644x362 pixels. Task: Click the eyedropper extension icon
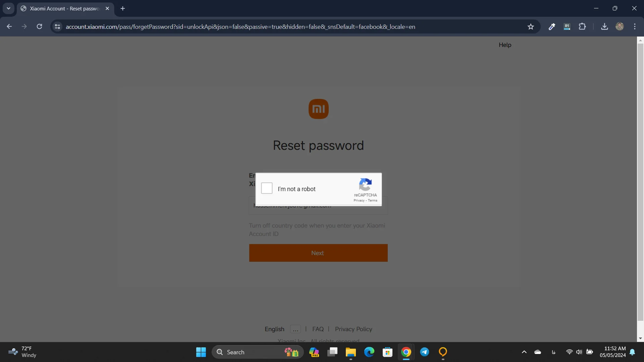click(x=552, y=27)
